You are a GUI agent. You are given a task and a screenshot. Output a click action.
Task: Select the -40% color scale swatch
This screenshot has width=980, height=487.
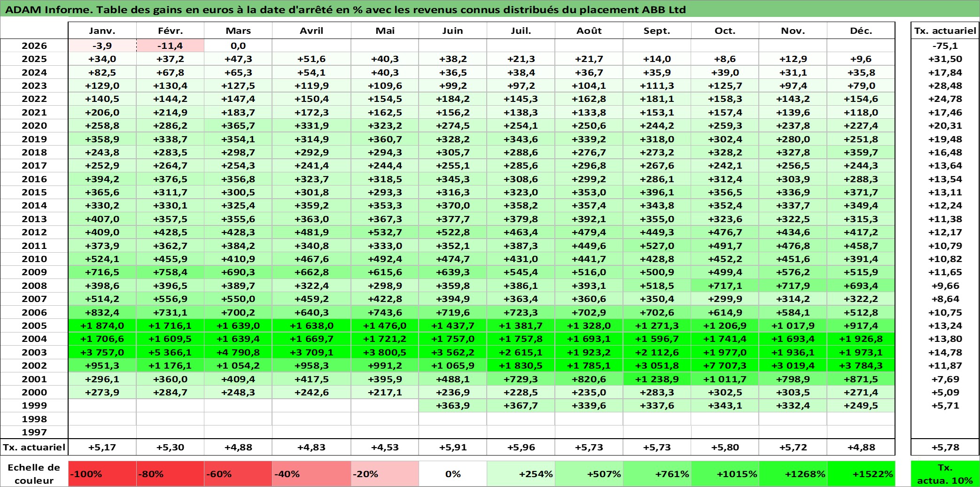coord(311,474)
